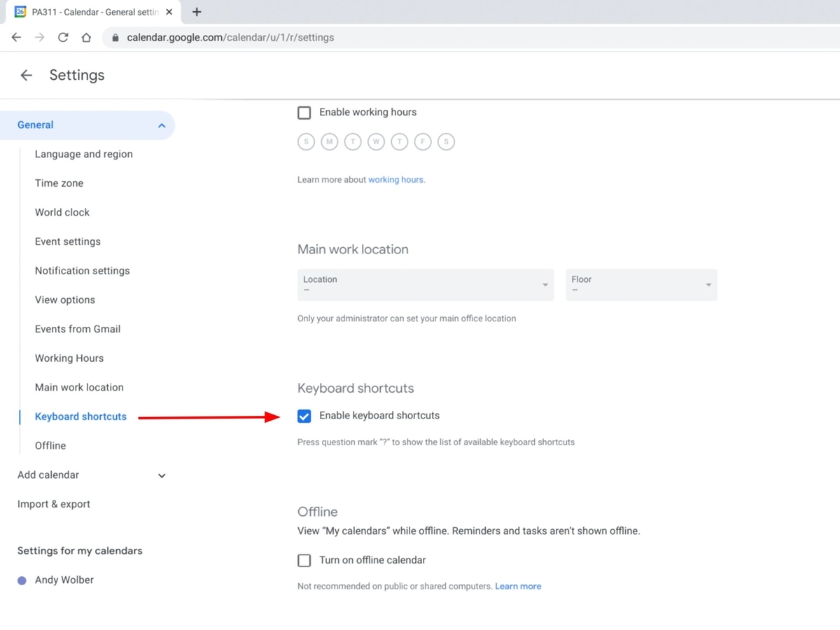This screenshot has height=630, width=840.
Task: Select Notification settings in the sidebar
Action: (x=82, y=271)
